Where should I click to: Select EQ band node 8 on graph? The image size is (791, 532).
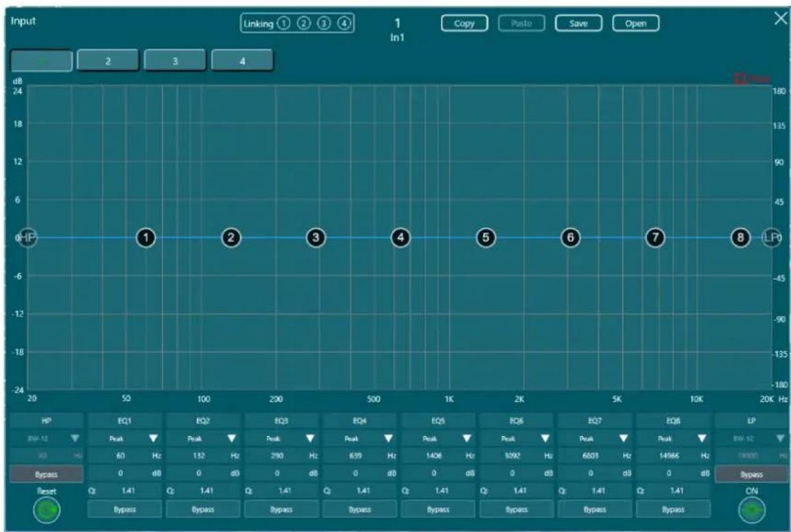tap(740, 237)
